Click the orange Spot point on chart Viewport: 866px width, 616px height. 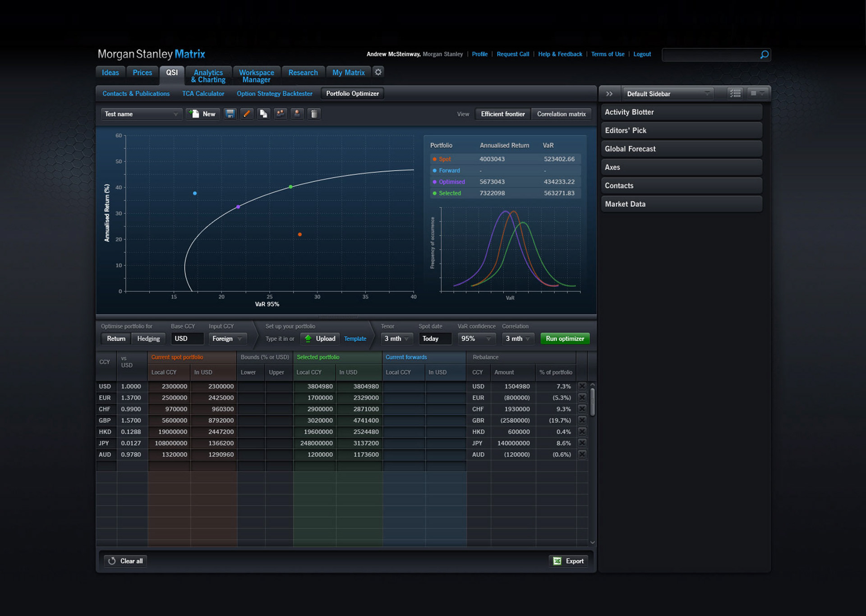(300, 234)
